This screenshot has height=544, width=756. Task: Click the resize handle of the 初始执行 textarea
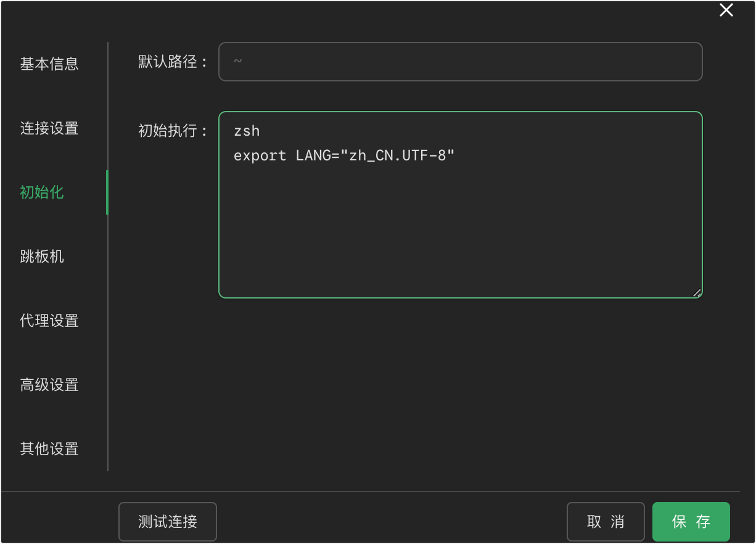point(697,293)
